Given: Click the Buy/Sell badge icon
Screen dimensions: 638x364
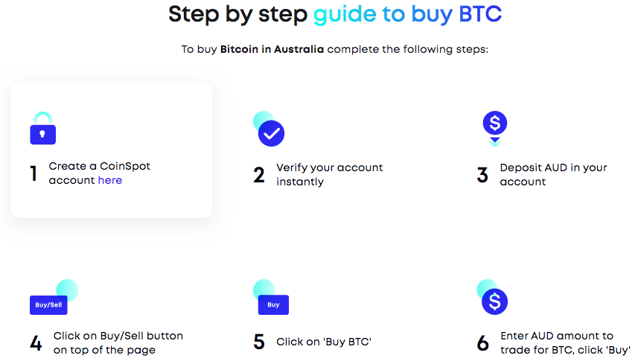Looking at the screenshot, I should pos(48,304).
